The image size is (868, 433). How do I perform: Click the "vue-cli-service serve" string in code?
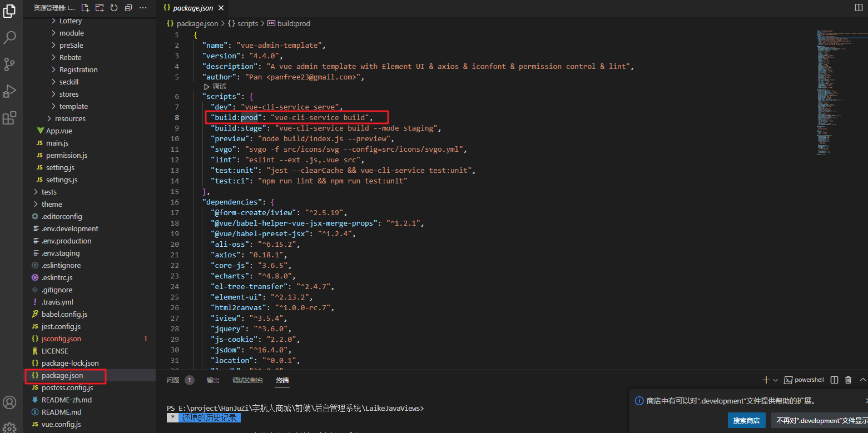tap(291, 107)
